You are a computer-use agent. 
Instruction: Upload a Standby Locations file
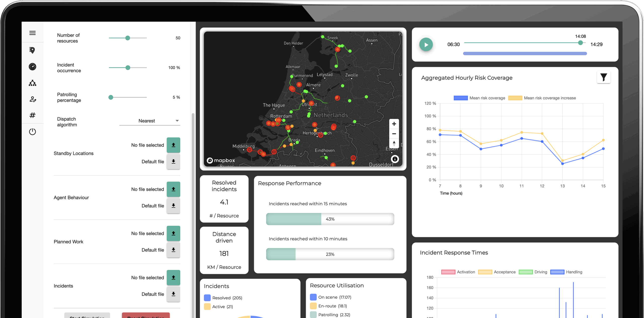tap(173, 145)
